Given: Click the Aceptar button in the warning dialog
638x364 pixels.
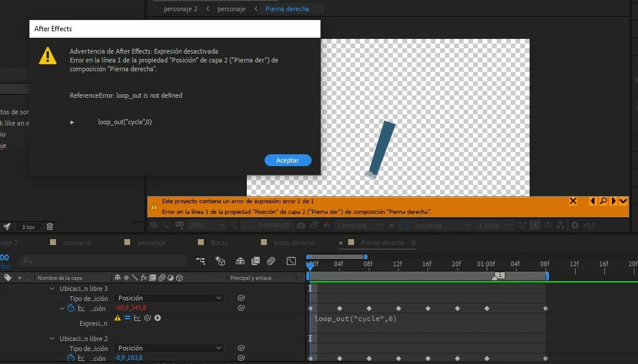Looking at the screenshot, I should (x=287, y=160).
